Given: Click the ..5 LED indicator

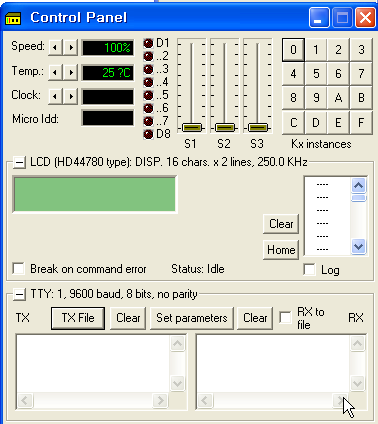Looking at the screenshot, I should pos(148,95).
